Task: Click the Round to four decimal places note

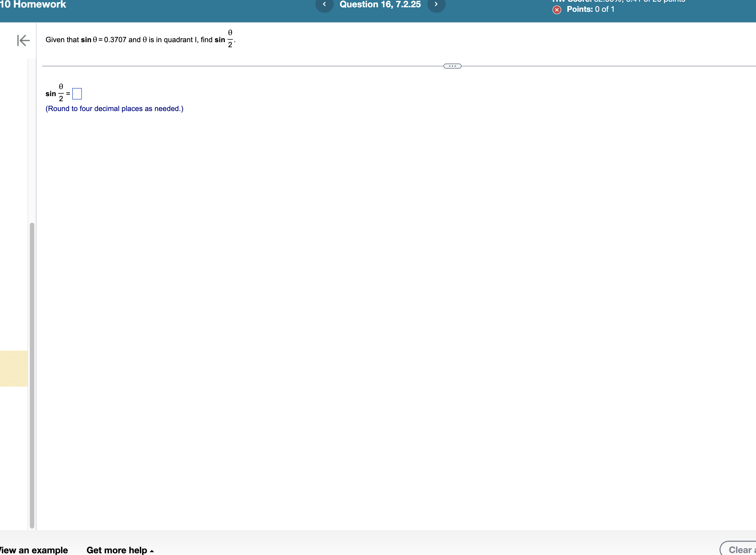Action: click(114, 109)
